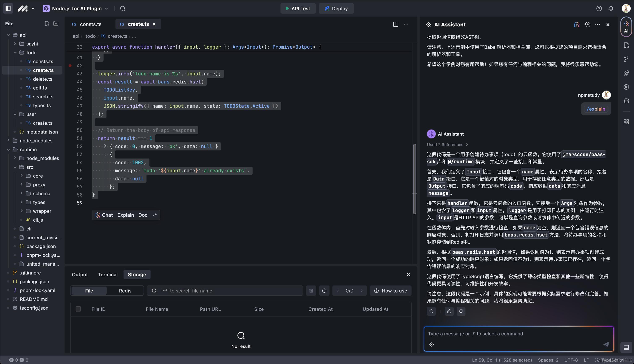Click the split editor icon
Viewport: 634px width, 364px height.
pos(395,24)
